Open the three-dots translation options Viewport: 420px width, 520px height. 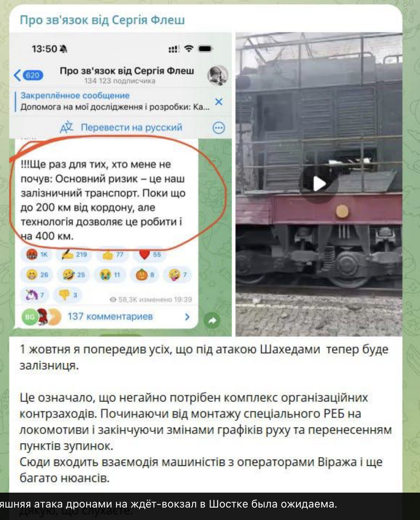(x=219, y=128)
